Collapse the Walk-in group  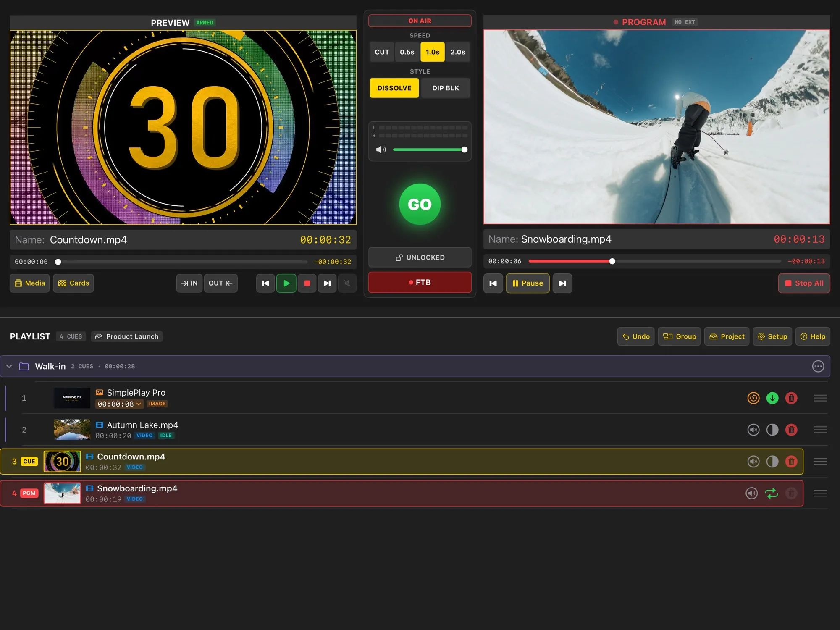(x=9, y=366)
